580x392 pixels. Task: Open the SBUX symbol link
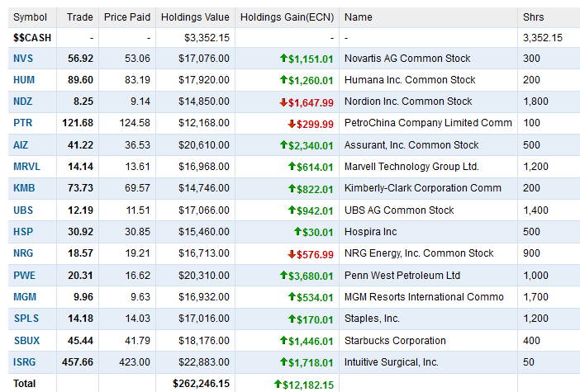tap(26, 340)
